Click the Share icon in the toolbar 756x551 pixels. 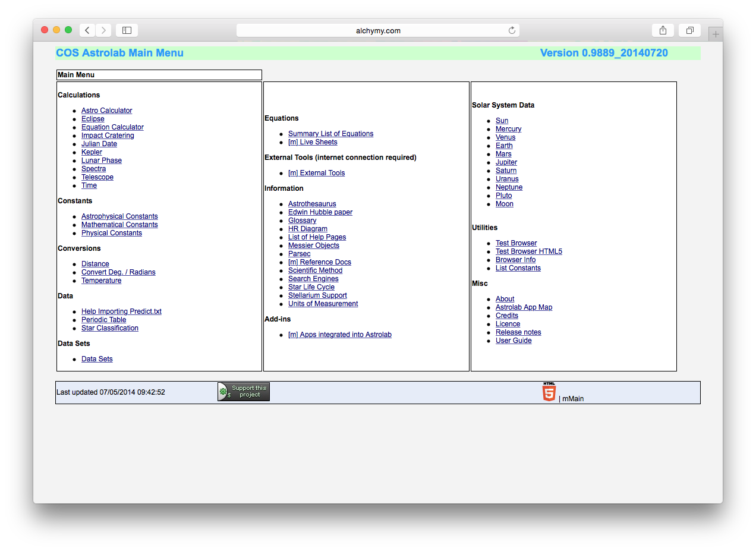(x=663, y=30)
